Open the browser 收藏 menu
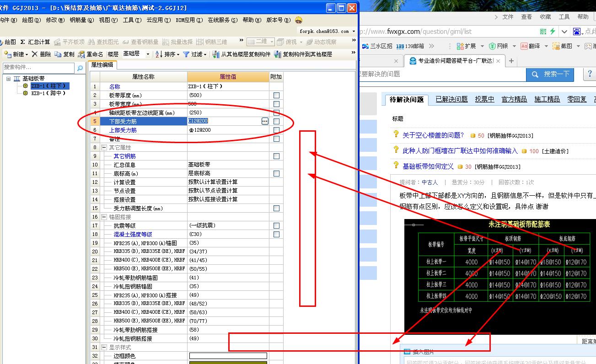Image resolution: width=596 pixels, height=364 pixels. click(545, 16)
